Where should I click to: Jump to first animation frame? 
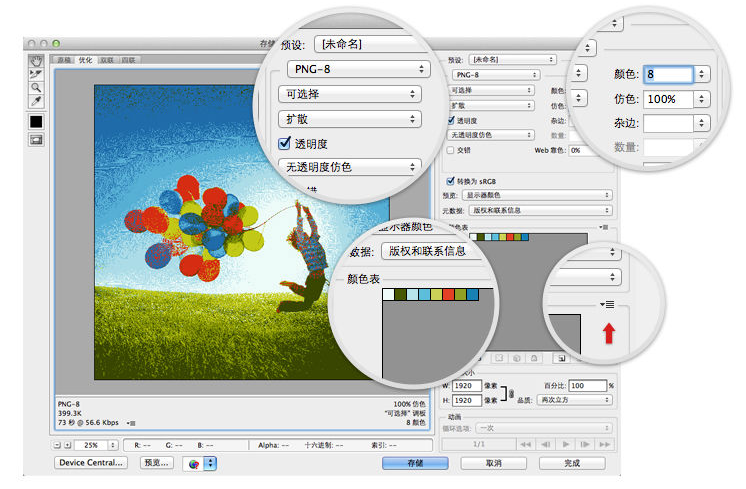coord(526,444)
